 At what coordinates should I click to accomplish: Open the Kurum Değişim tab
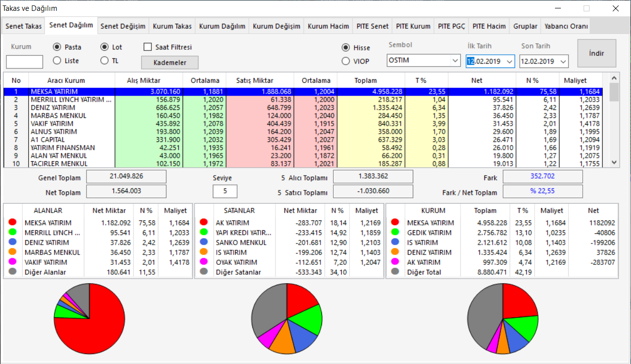pyautogui.click(x=276, y=26)
